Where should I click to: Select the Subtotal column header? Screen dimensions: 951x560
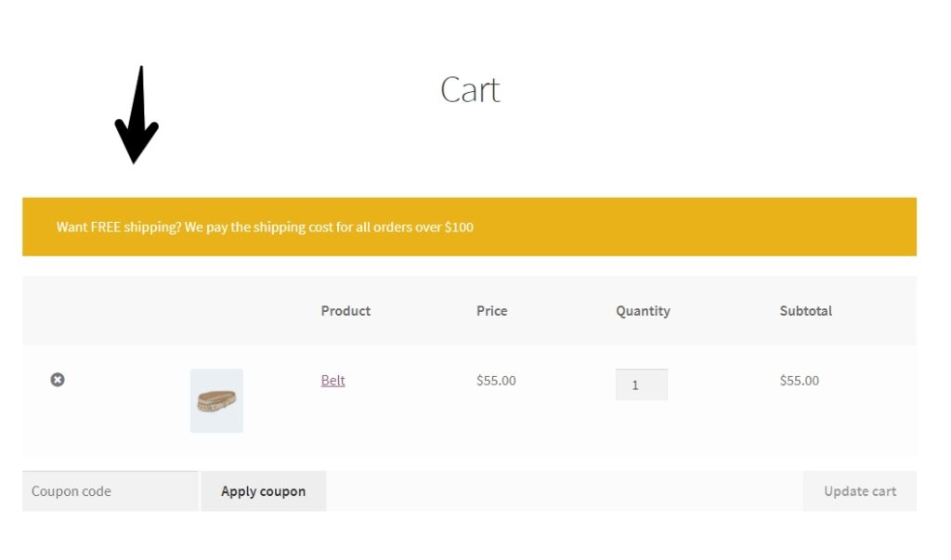coord(805,310)
